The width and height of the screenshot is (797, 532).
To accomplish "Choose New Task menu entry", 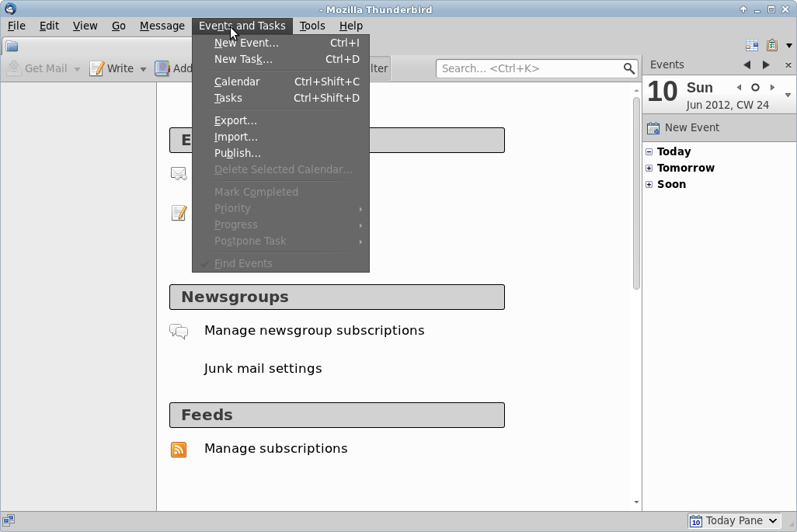I will click(280, 60).
